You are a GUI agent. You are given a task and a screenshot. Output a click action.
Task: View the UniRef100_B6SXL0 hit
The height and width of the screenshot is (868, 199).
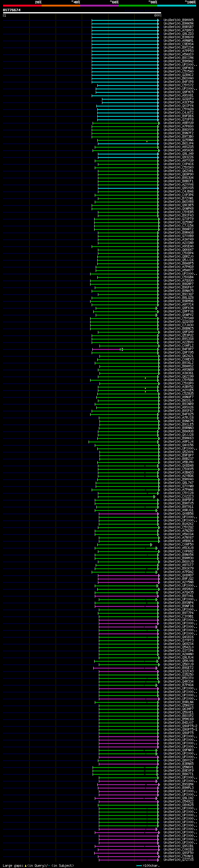pos(178,400)
